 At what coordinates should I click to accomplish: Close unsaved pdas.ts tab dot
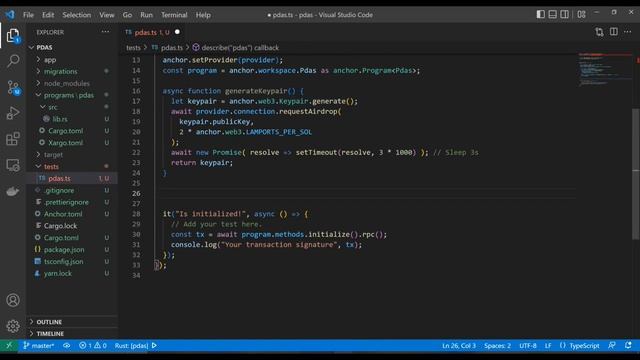177,32
